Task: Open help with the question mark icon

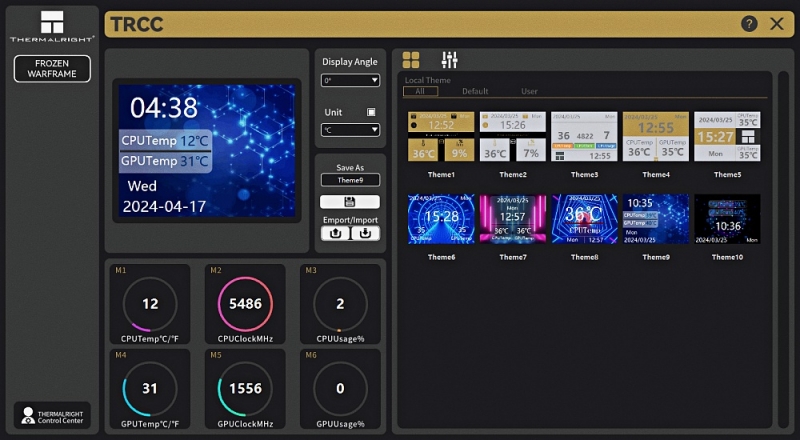Action: tap(749, 24)
